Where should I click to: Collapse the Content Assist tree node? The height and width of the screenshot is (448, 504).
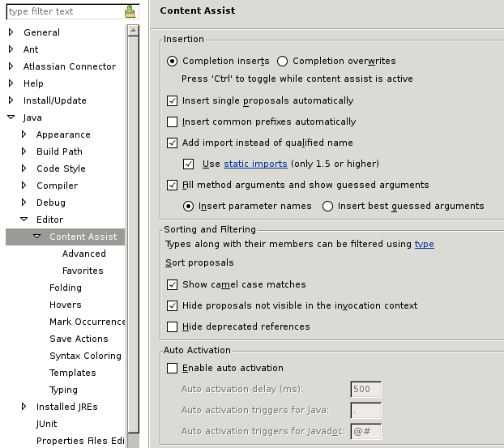tap(37, 237)
